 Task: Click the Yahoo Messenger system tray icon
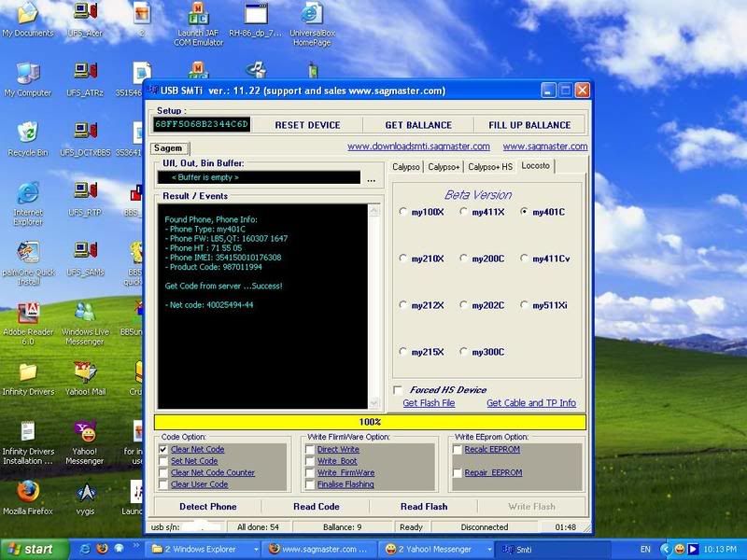(680, 549)
